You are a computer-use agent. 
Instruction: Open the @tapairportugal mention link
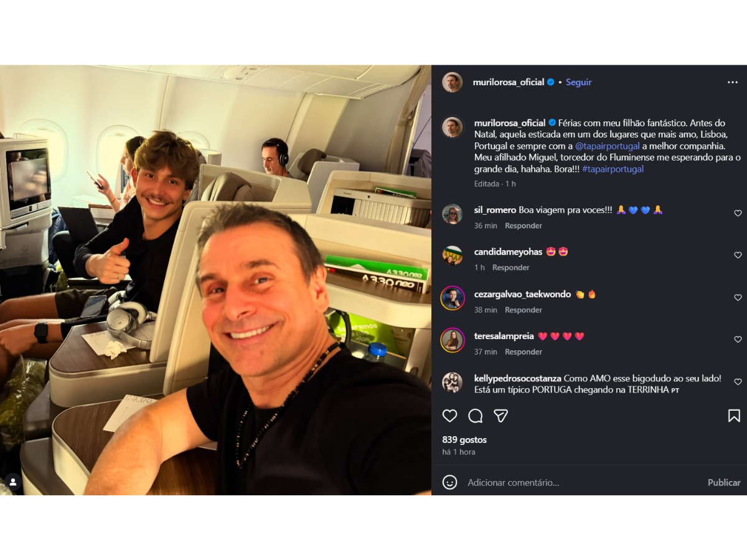coord(607,146)
